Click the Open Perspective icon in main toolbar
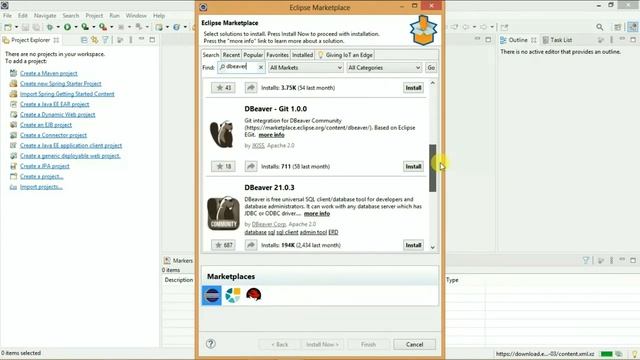 618,27
